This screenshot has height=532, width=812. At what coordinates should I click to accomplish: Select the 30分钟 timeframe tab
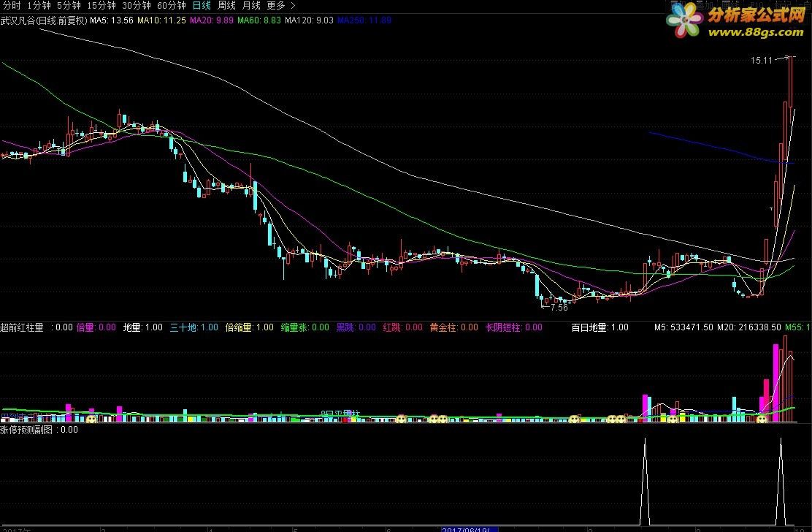click(x=137, y=6)
